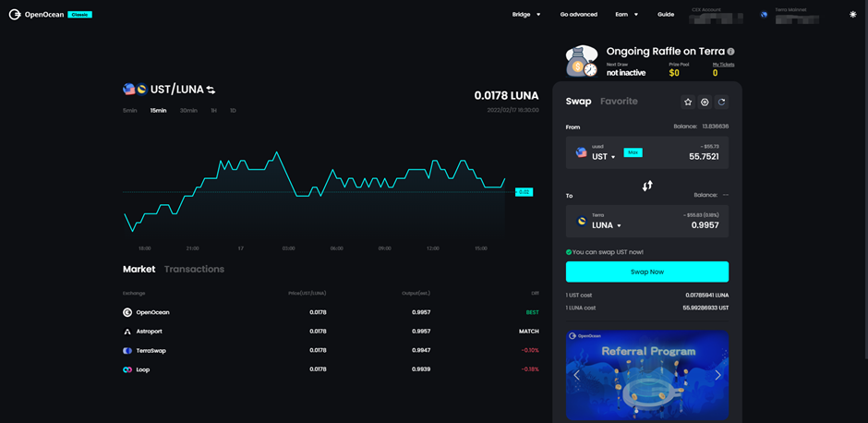
Task: Switch to the Transactions tab
Action: point(194,269)
